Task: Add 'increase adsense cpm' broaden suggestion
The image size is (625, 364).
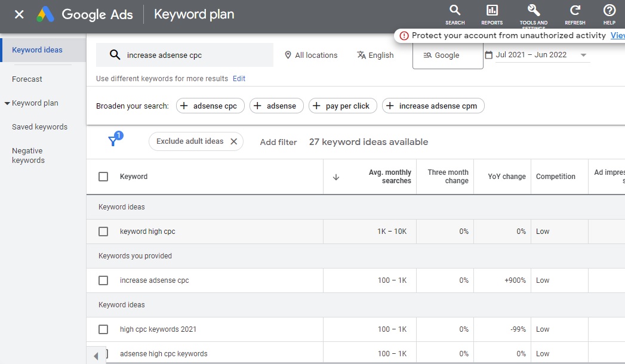Action: click(x=433, y=106)
